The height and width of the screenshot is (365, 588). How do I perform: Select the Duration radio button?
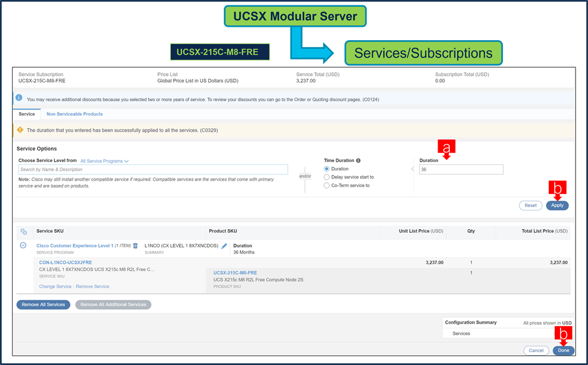(327, 169)
